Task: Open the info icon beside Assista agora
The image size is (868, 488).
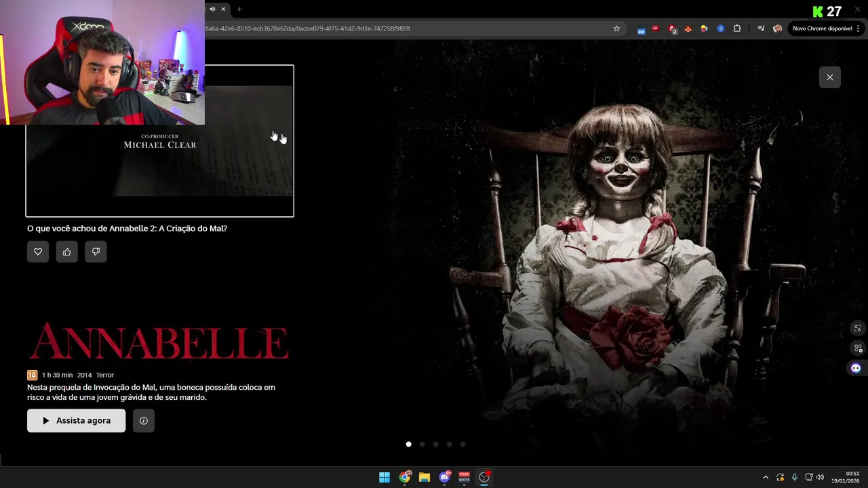Action: point(144,420)
